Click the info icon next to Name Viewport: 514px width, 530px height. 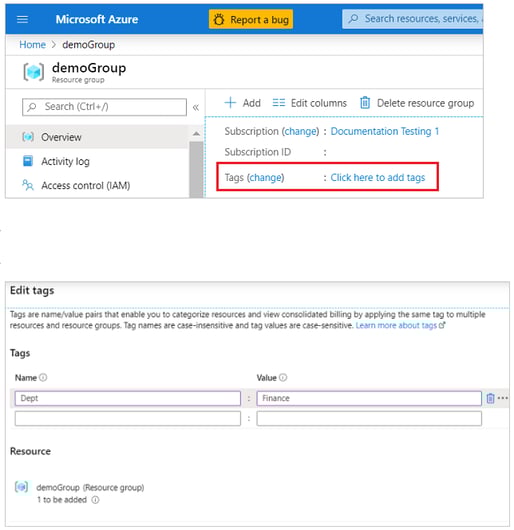43,378
